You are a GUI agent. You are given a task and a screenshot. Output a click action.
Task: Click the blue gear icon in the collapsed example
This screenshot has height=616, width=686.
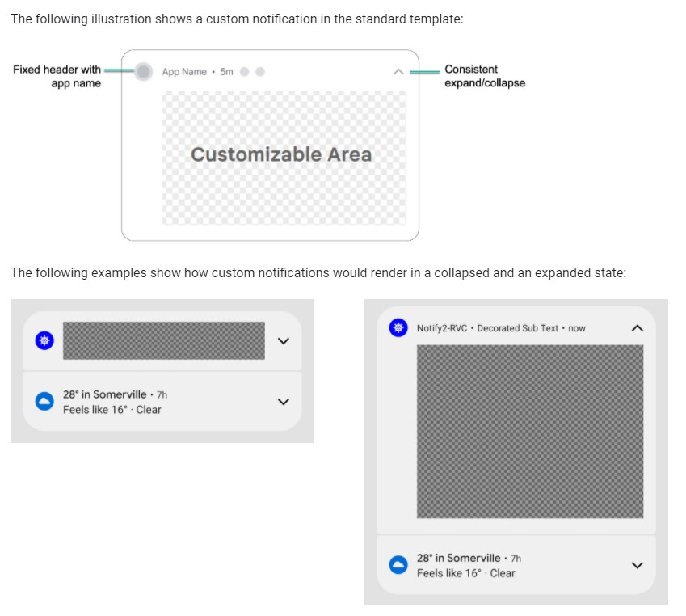[45, 341]
